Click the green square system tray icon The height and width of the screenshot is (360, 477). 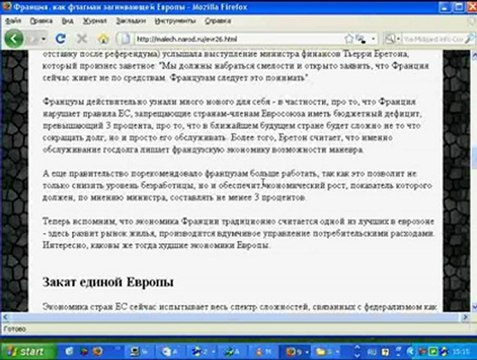click(433, 351)
